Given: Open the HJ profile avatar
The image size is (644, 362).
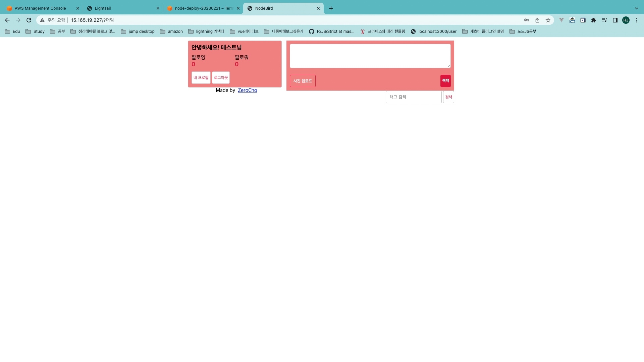Looking at the screenshot, I should tap(626, 20).
